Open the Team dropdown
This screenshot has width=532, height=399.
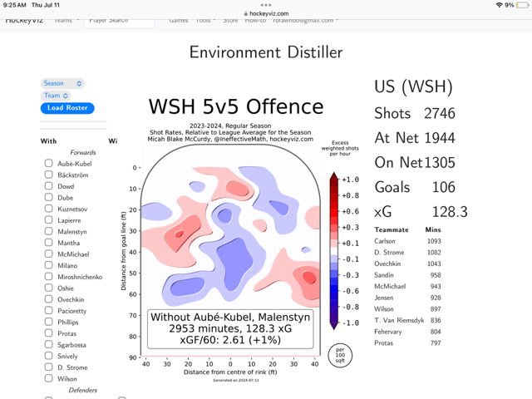[56, 96]
